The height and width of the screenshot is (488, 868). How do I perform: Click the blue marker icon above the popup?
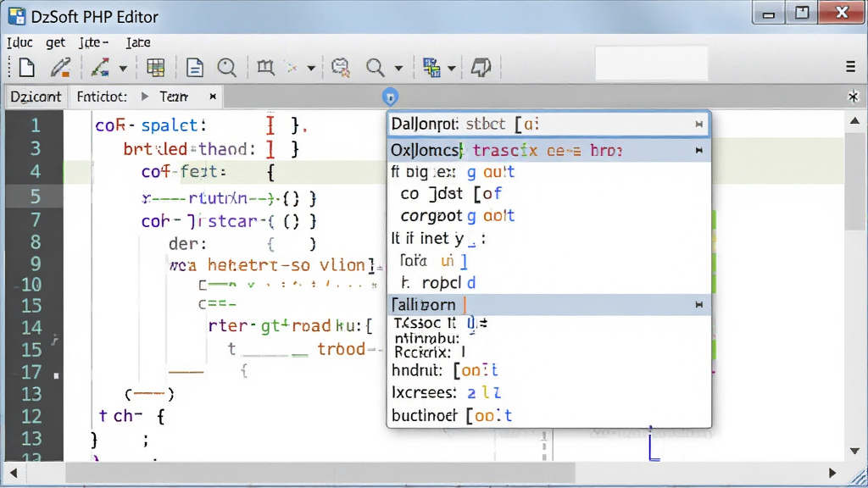[x=390, y=97]
